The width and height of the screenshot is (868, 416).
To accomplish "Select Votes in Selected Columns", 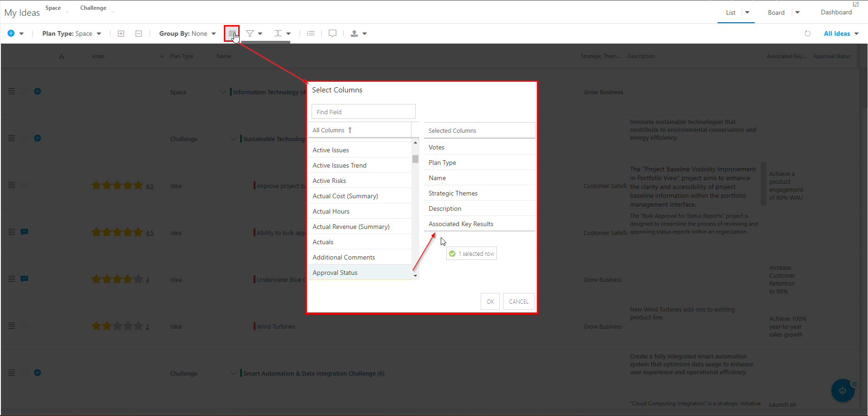I will 479,147.
